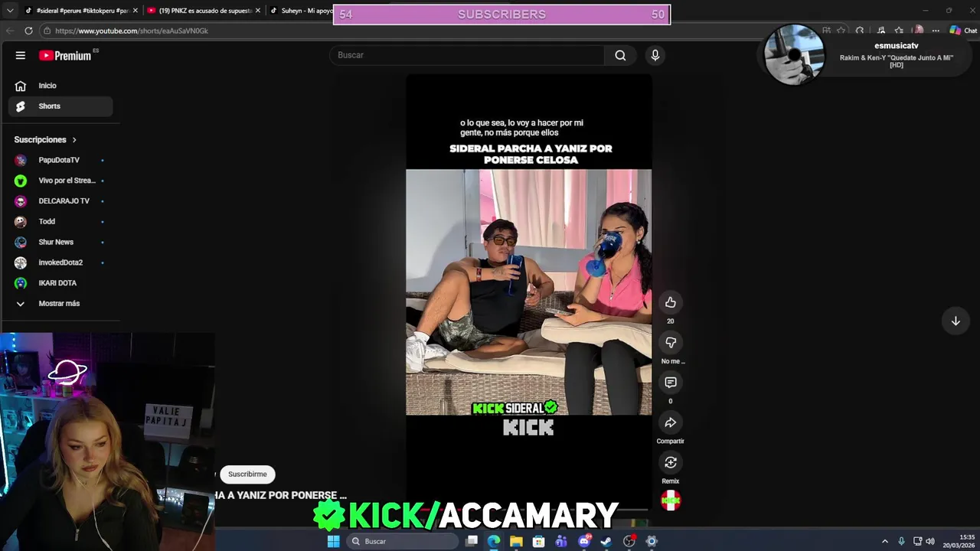Like the Short with thumbs up
This screenshot has width=980, height=551.
click(671, 302)
